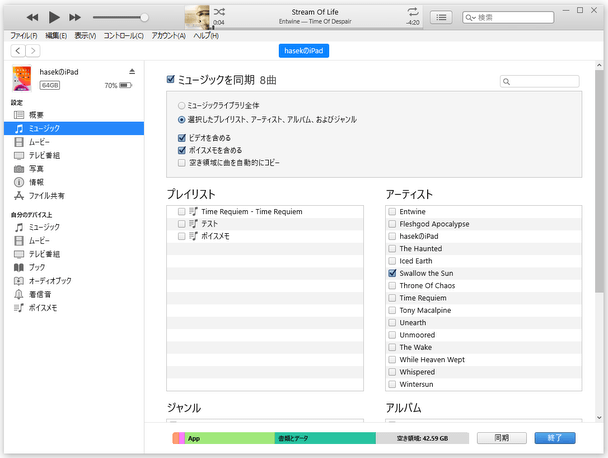Toggle shuffle icon in player
Viewport: 608px width, 458px height.
point(219,12)
